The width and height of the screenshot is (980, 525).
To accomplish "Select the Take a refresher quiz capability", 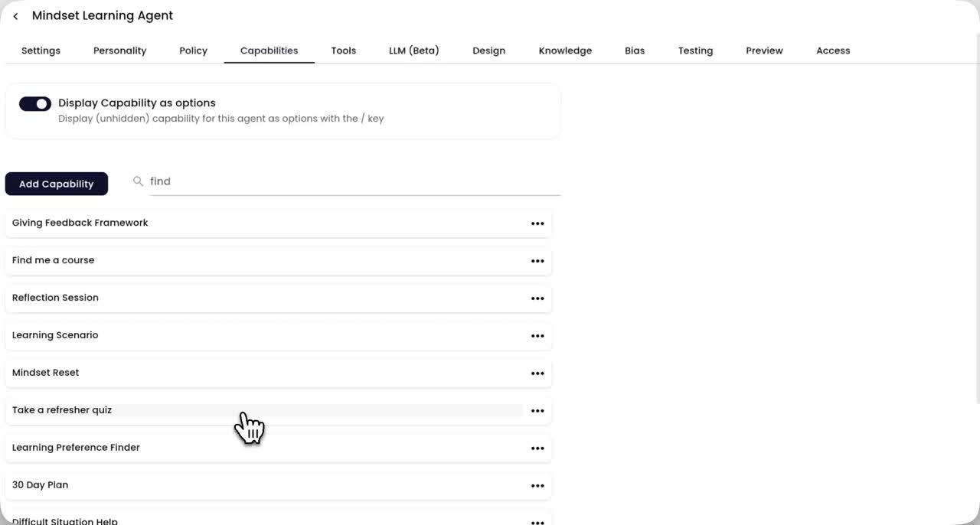I will tap(278, 410).
